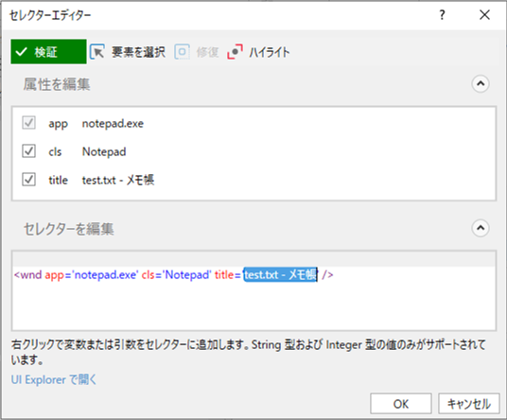Click the white checkmark icon on 検証
This screenshot has width=507, height=420.
pos(22,52)
